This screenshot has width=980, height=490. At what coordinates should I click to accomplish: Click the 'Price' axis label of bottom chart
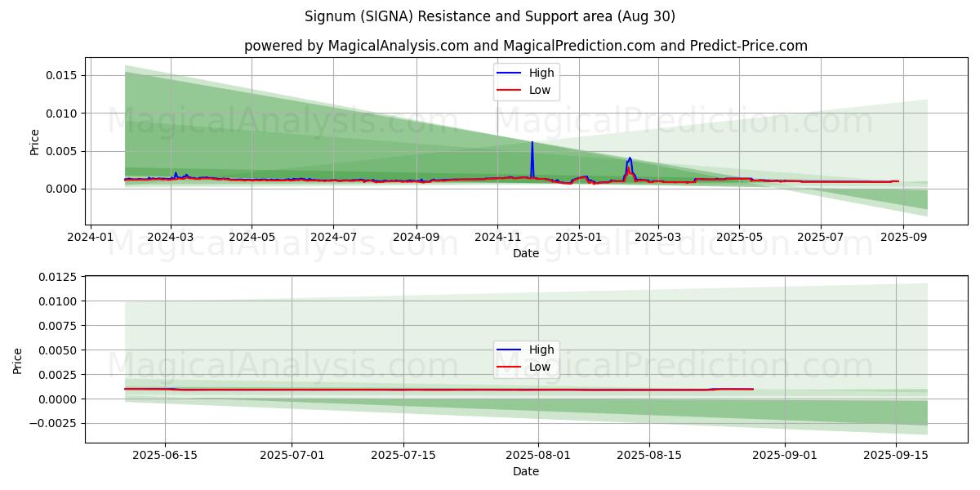18,360
